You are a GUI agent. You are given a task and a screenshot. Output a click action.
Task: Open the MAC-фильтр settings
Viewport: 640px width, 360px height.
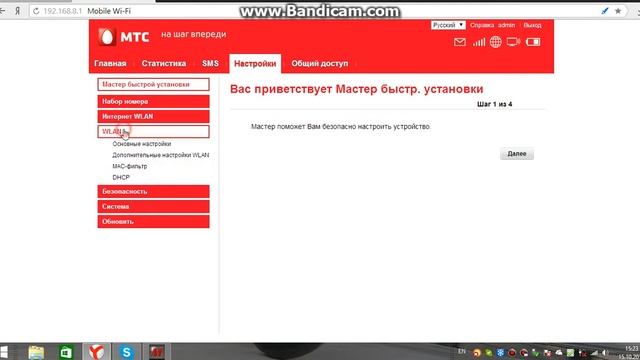(130, 167)
